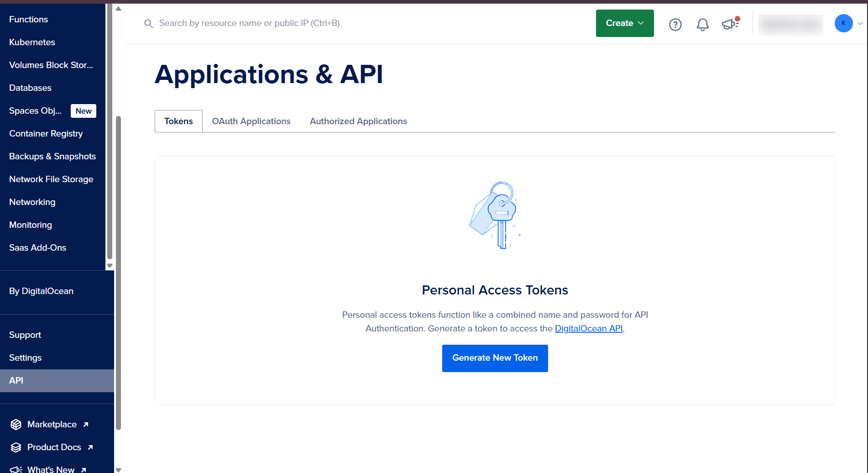This screenshot has width=868, height=473.
Task: Click the Marketplace cube icon in sidebar
Action: coord(16,425)
